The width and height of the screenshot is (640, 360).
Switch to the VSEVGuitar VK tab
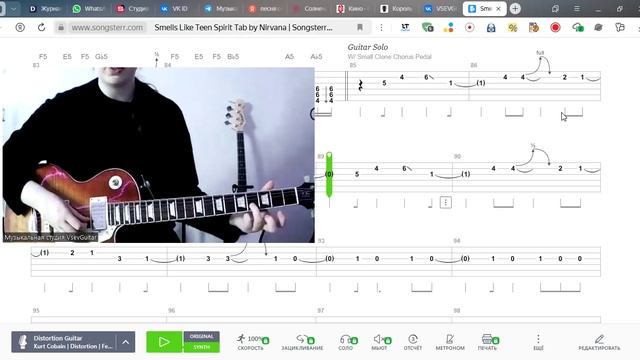[x=440, y=9]
